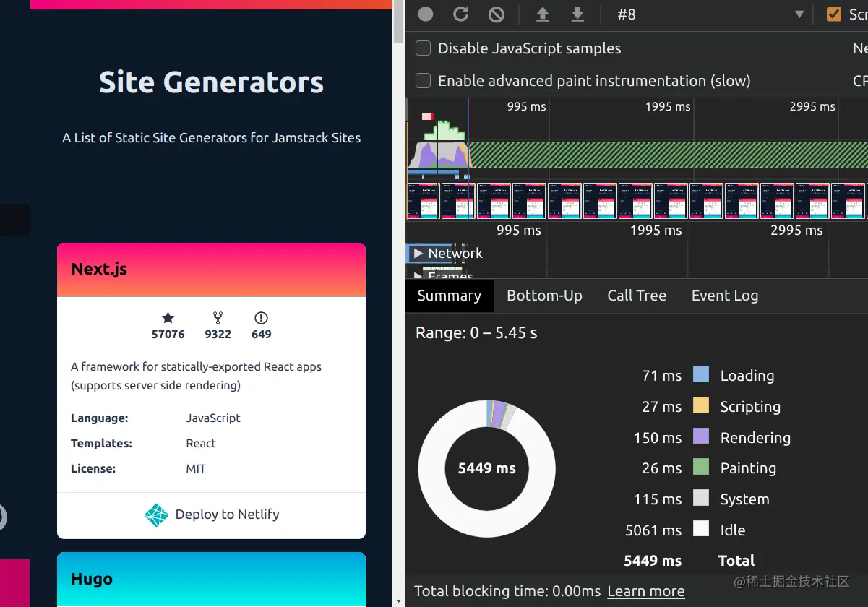Click the System gray color swatch
This screenshot has width=868, height=607.
701,498
